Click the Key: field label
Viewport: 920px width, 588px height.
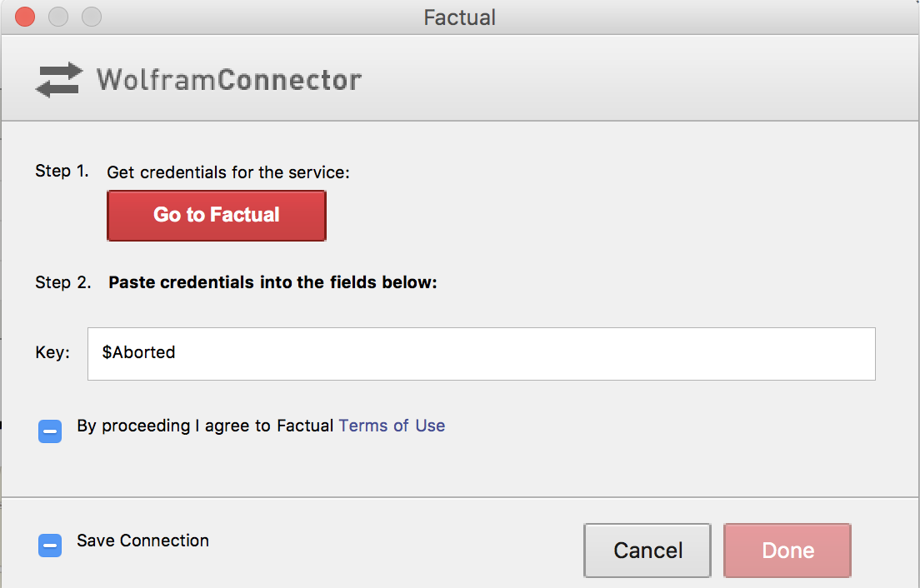pos(52,352)
